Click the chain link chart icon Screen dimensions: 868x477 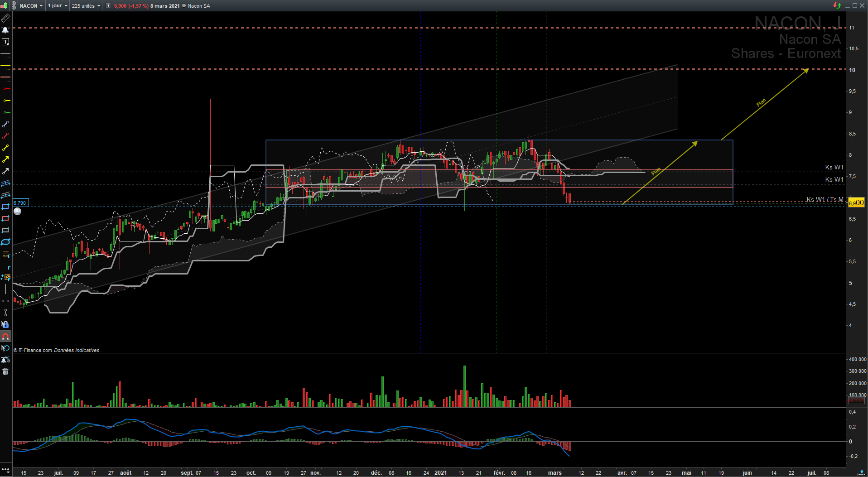tap(14, 6)
